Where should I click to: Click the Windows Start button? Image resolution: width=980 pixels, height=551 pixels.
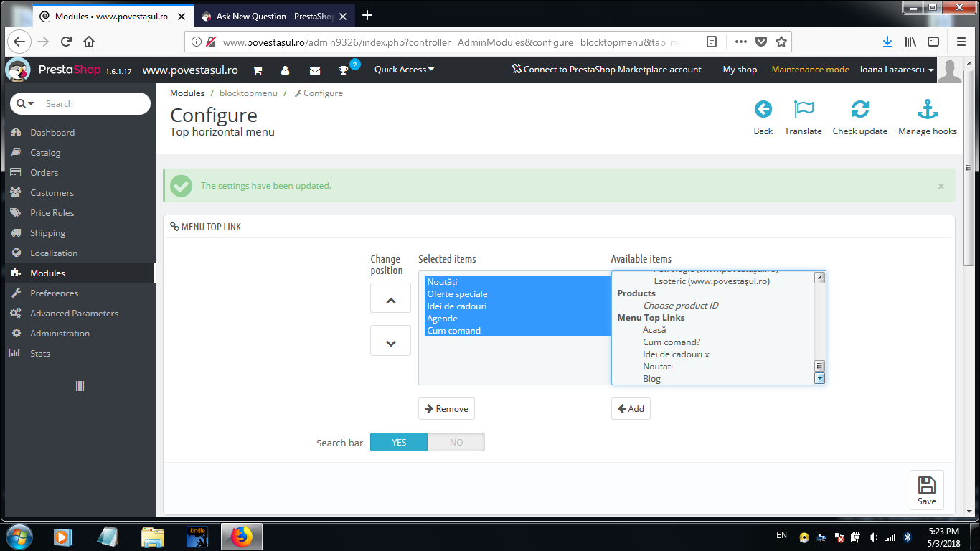coord(18,537)
